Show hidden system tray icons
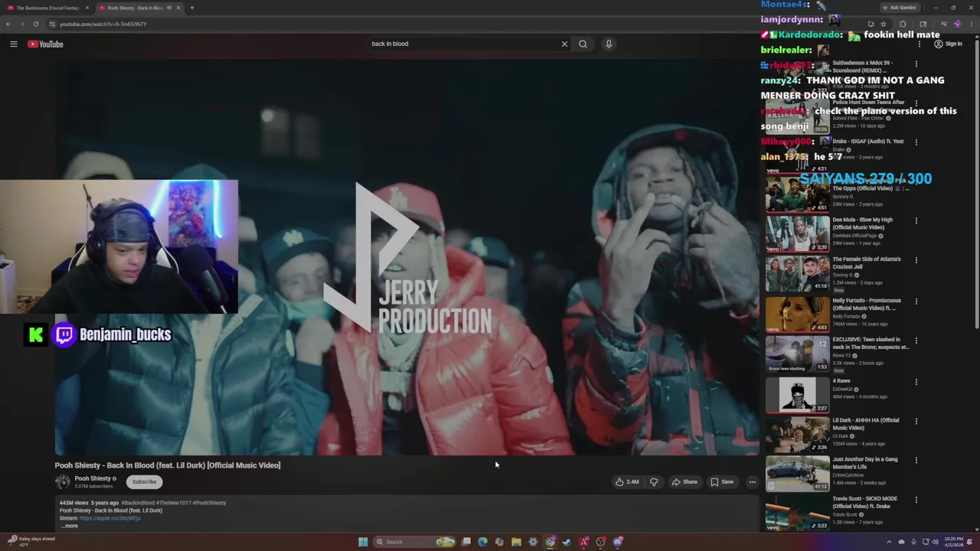Screen dimensions: 980x551 point(889,542)
